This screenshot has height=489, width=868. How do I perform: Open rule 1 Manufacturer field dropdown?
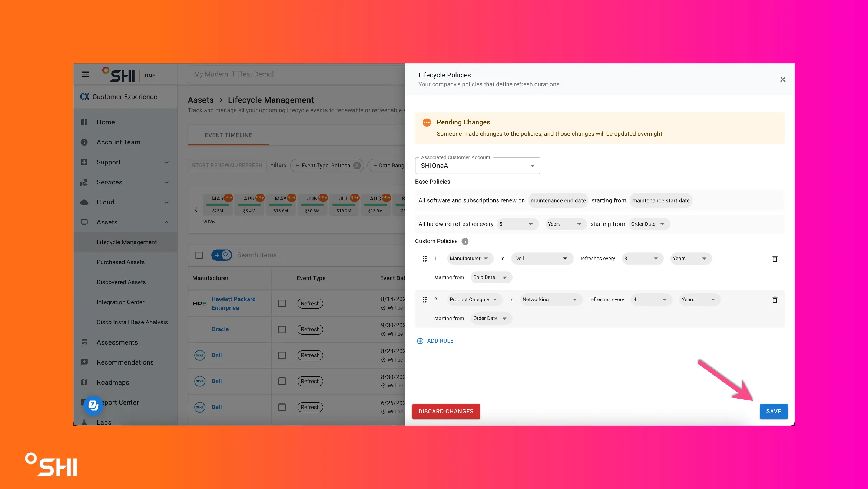pos(470,259)
